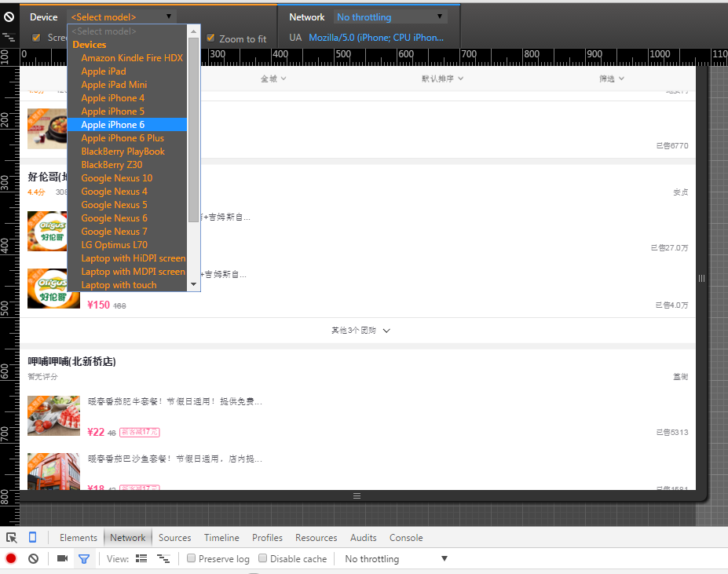Select LG Optimus L70 device

click(127, 245)
